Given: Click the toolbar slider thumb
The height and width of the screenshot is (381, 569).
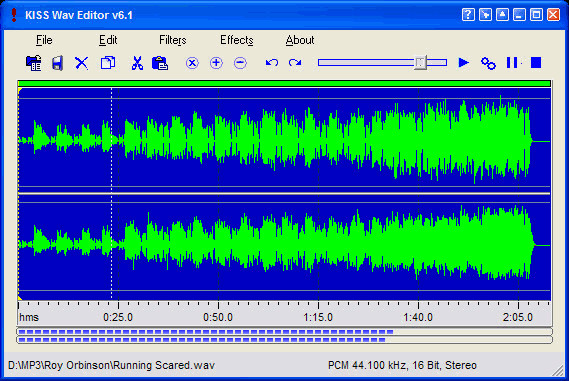Looking at the screenshot, I should point(420,63).
